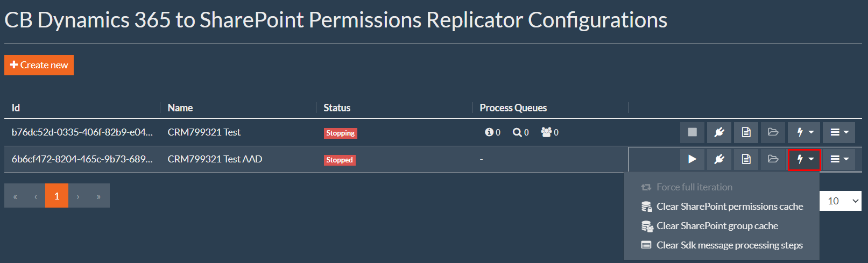Open the page size selector showing 10
868x263 pixels.
[x=841, y=201]
